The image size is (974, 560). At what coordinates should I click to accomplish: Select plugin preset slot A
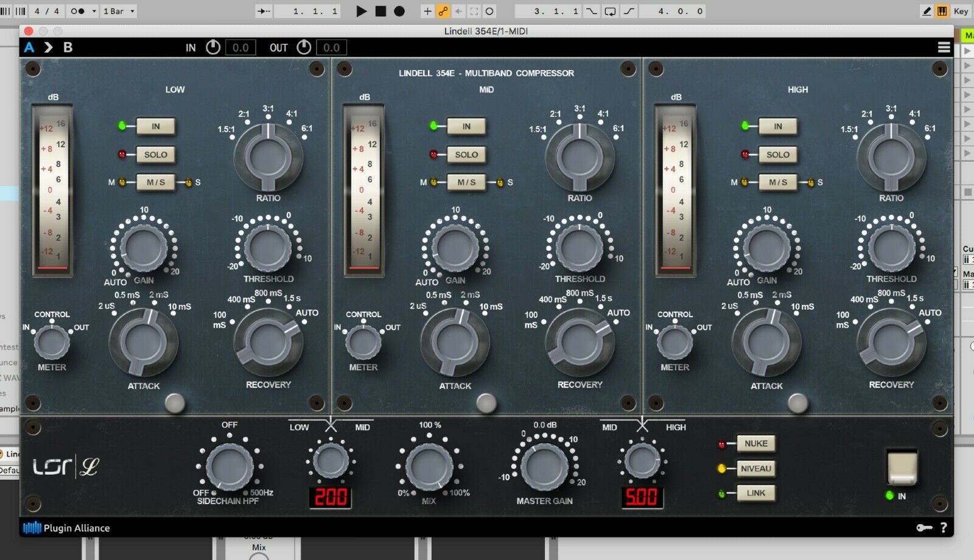(29, 47)
